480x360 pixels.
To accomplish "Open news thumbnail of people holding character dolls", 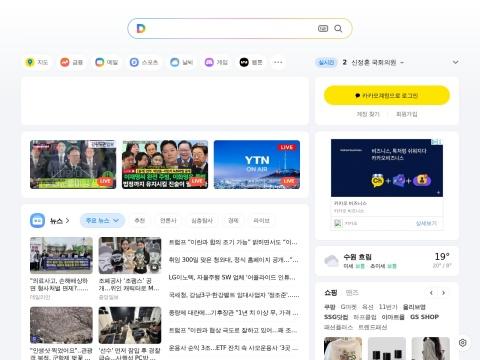I will click(x=130, y=255).
